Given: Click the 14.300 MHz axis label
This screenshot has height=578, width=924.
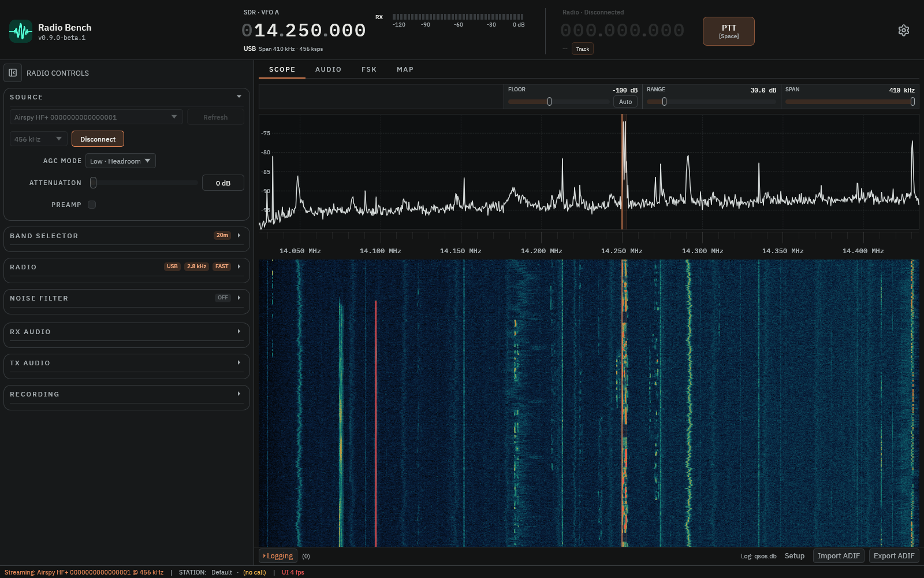Looking at the screenshot, I should (x=703, y=251).
